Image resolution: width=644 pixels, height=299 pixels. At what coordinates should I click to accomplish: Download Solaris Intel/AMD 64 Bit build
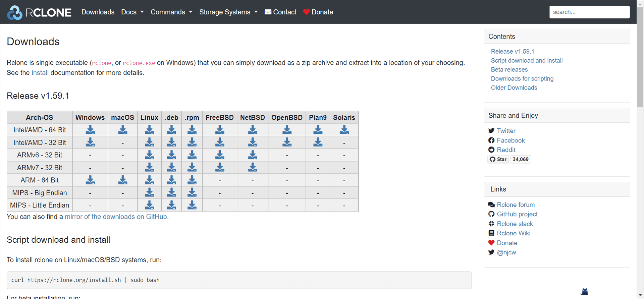click(344, 130)
